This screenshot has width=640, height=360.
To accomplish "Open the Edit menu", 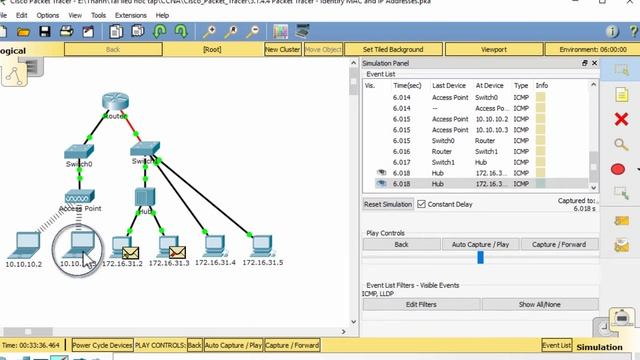I will click(x=22, y=15).
